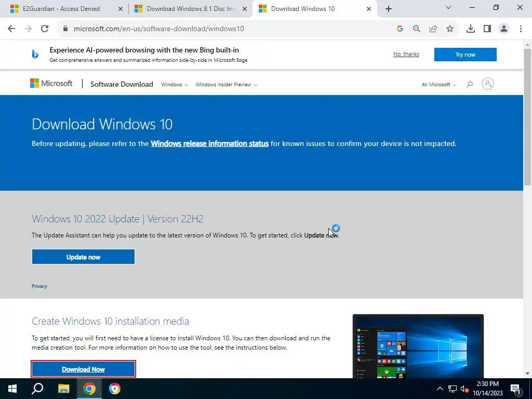
Task: Click the page vertical scrollbar
Action: [x=527, y=117]
